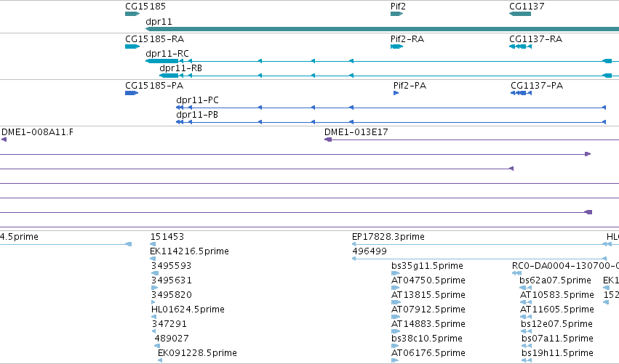The height and width of the screenshot is (364, 619).
Task: Select the AT14883.5prime EST glyph
Action: point(396,331)
